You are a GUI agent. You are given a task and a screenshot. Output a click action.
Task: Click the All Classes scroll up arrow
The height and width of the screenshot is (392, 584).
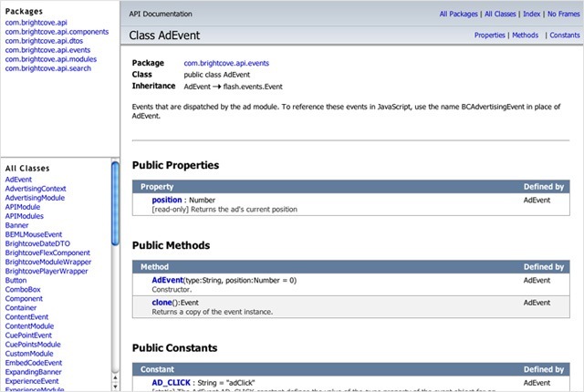(116, 377)
